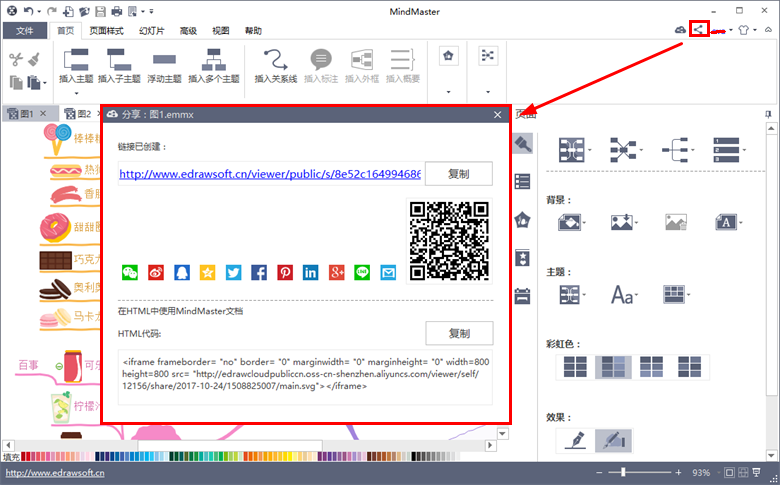Share via Google Plus icon
Image resolution: width=780 pixels, height=485 pixels.
tap(336, 273)
